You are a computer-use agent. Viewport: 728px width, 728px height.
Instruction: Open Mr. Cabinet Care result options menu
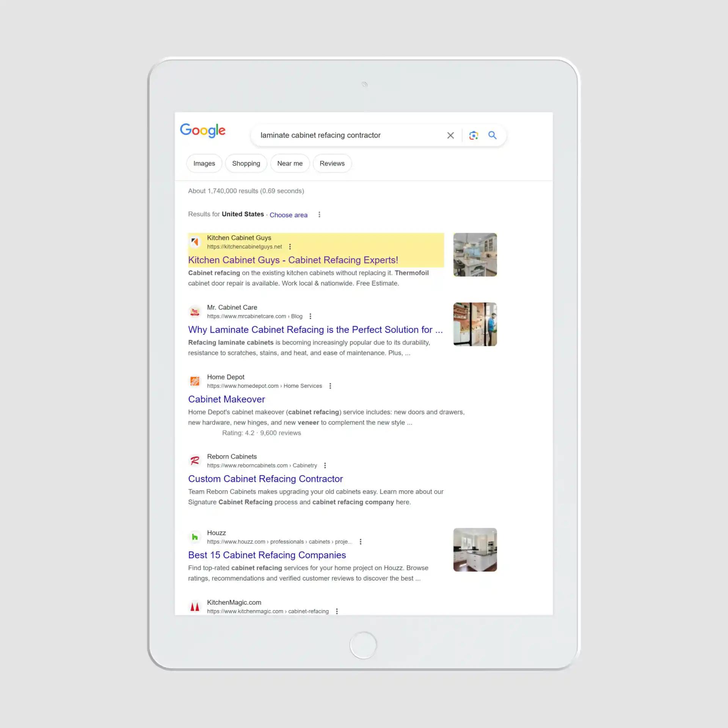pyautogui.click(x=310, y=316)
